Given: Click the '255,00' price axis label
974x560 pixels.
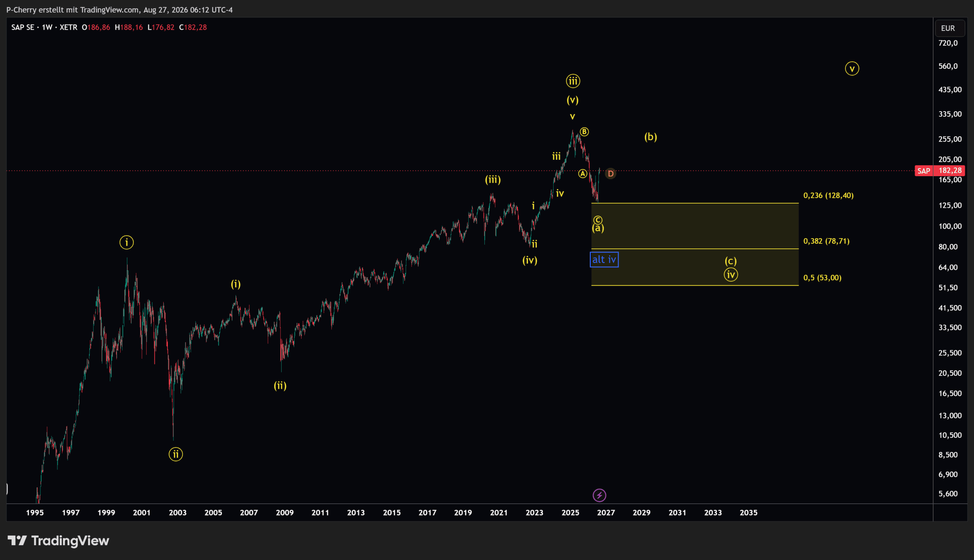Looking at the screenshot, I should (950, 139).
